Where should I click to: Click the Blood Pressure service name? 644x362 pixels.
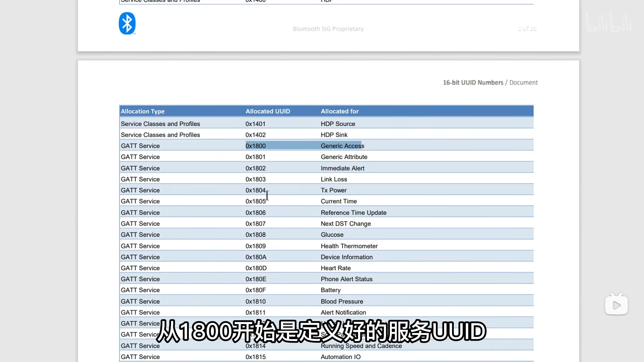[342, 301]
